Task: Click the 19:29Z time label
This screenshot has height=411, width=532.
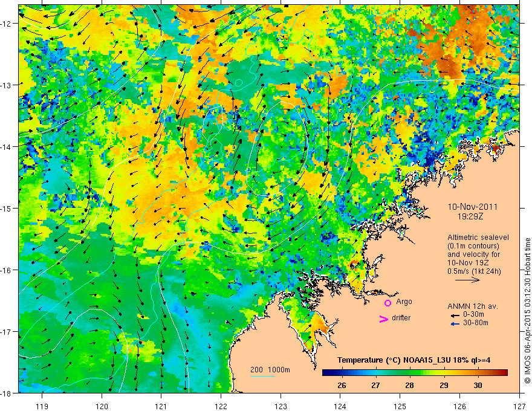Action: pos(470,216)
